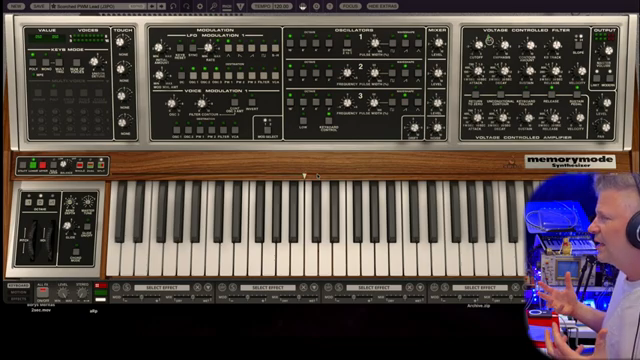The image size is (640, 360).
Task: Click the SAVE button
Action: pyautogui.click(x=39, y=6)
